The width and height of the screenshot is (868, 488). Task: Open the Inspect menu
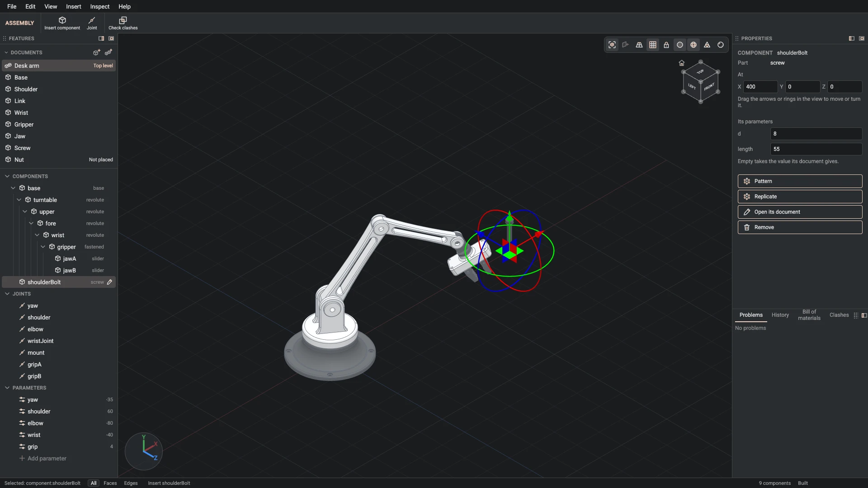pos(100,6)
